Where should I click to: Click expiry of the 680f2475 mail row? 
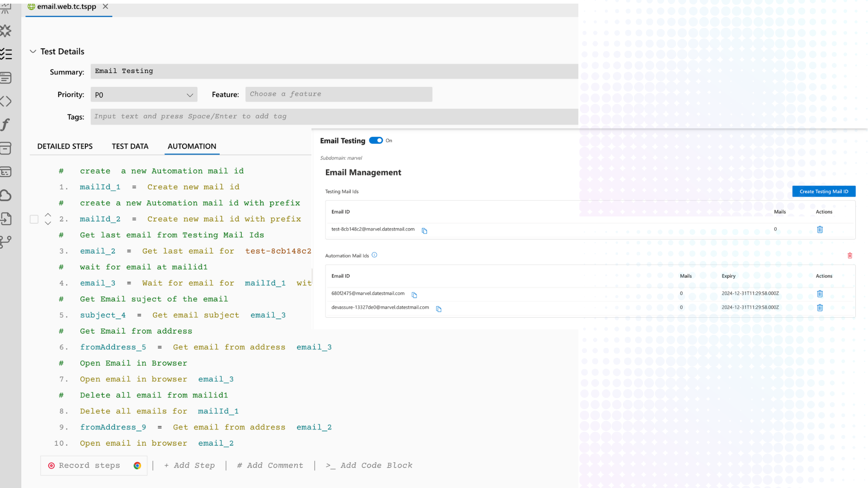point(750,294)
